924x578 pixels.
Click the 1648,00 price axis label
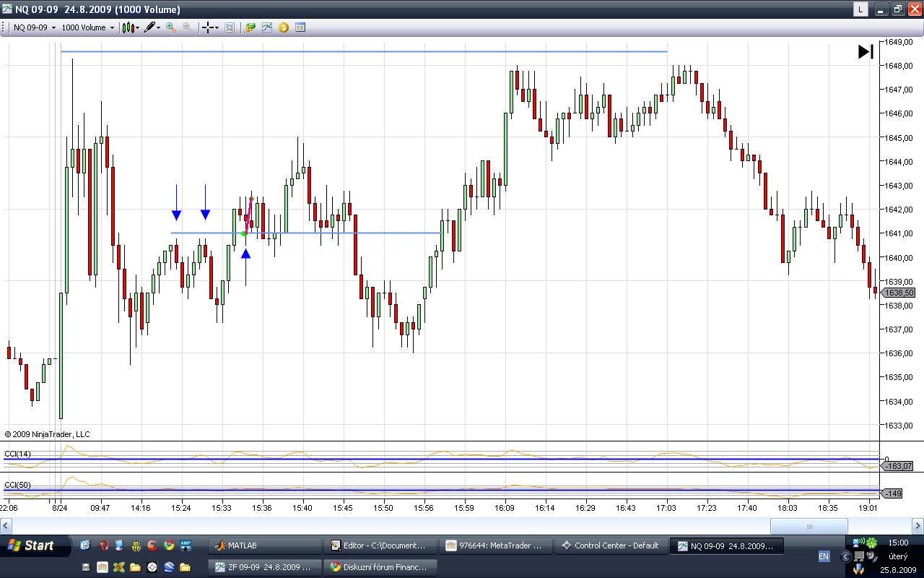click(x=899, y=66)
